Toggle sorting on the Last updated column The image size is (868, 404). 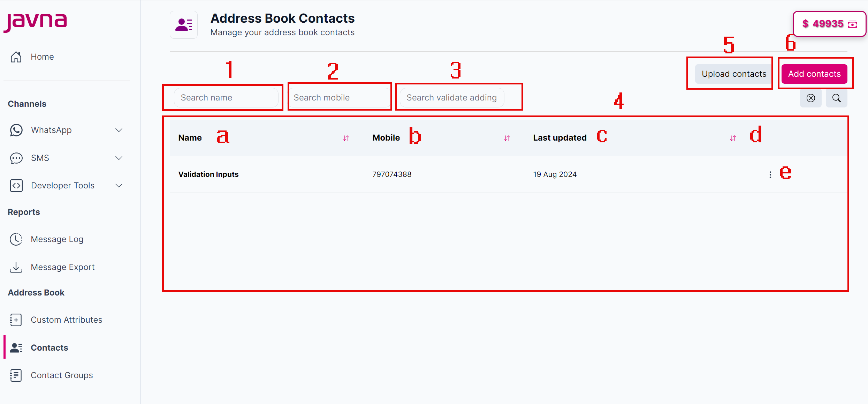pyautogui.click(x=733, y=138)
